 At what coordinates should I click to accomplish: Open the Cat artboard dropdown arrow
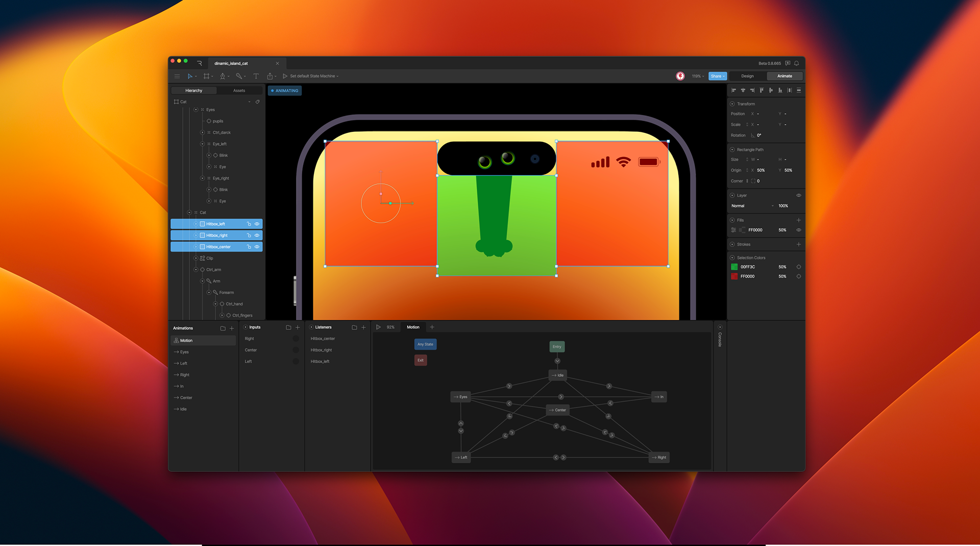pyautogui.click(x=250, y=102)
